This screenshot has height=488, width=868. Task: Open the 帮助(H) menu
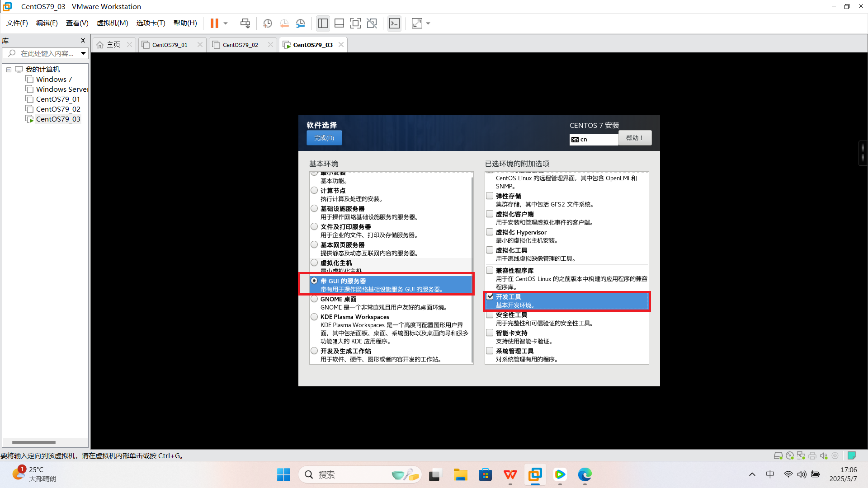click(x=185, y=23)
